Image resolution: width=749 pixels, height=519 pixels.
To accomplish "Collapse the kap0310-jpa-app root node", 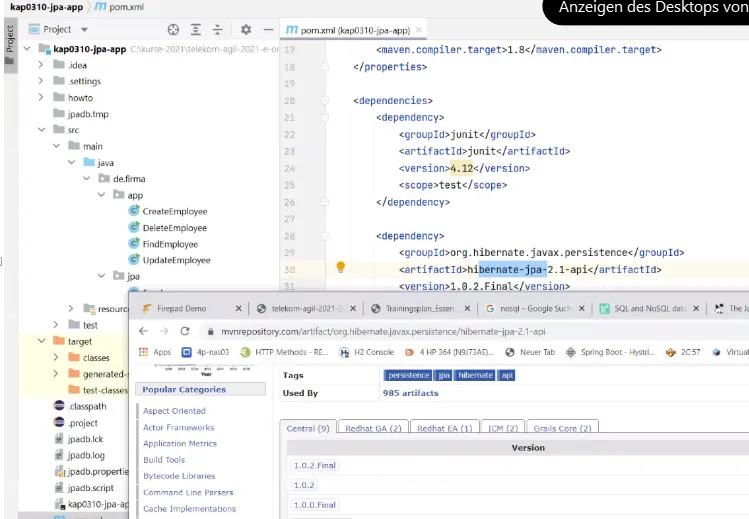I will (27, 49).
